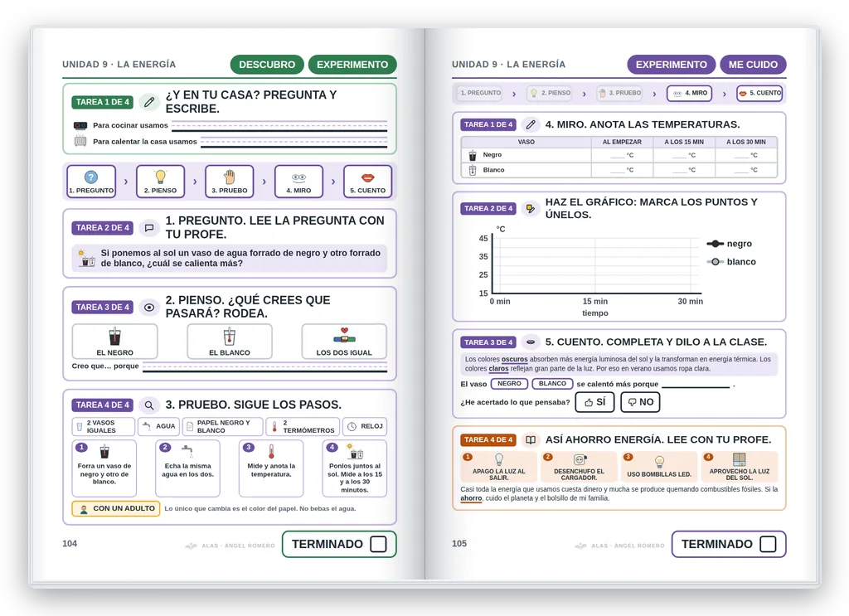Screen dimensions: 849x616
Task: Check the Terminado box on page 104
Action: click(x=378, y=544)
